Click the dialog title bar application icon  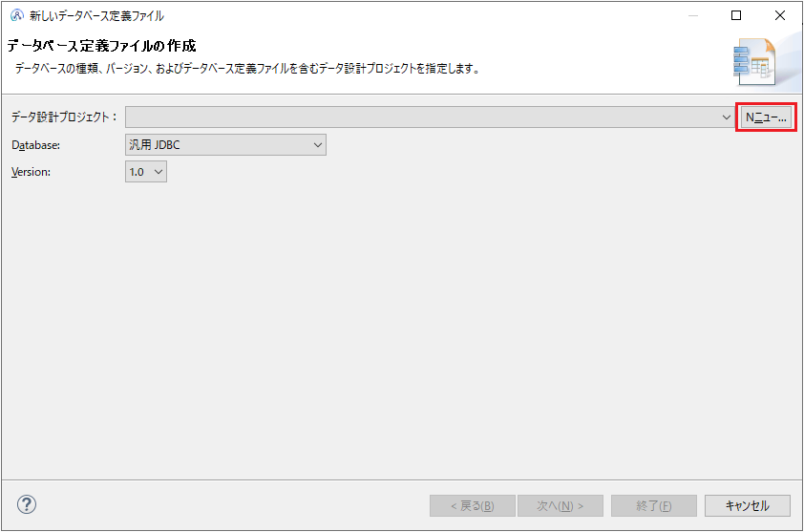[17, 15]
